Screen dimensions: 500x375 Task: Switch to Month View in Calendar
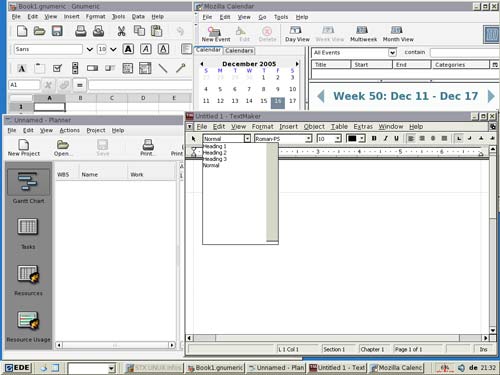398,34
